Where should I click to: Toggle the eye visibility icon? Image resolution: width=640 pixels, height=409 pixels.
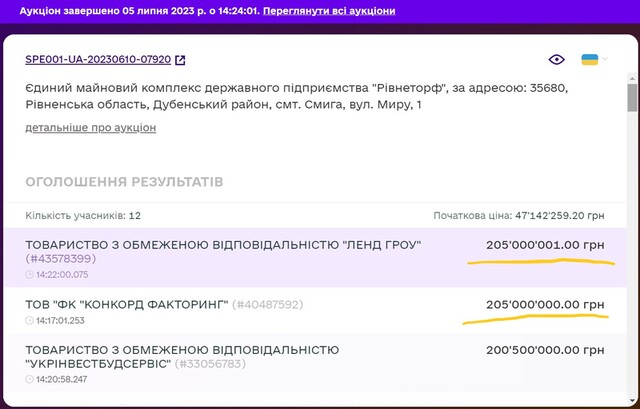click(x=557, y=60)
